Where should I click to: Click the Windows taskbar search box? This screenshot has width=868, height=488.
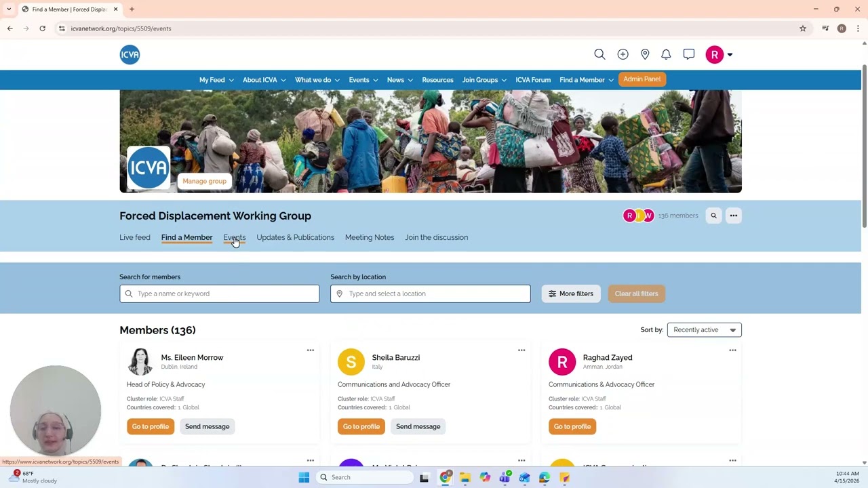point(366,477)
